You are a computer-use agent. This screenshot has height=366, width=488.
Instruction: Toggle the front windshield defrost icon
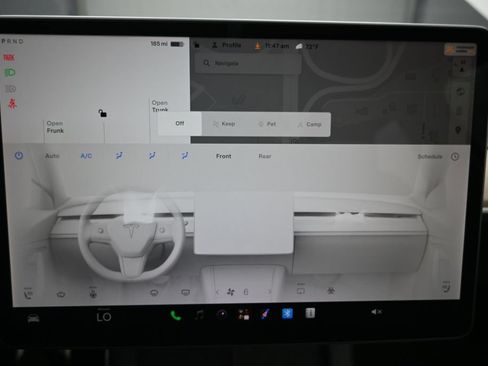[154, 293]
